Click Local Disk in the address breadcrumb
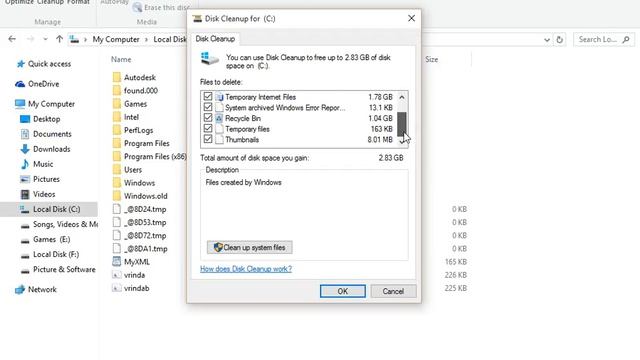This screenshot has width=640, height=360. click(x=170, y=39)
